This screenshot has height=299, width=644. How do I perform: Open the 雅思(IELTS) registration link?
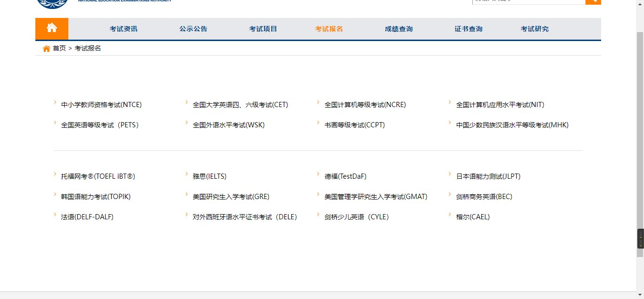pyautogui.click(x=209, y=176)
